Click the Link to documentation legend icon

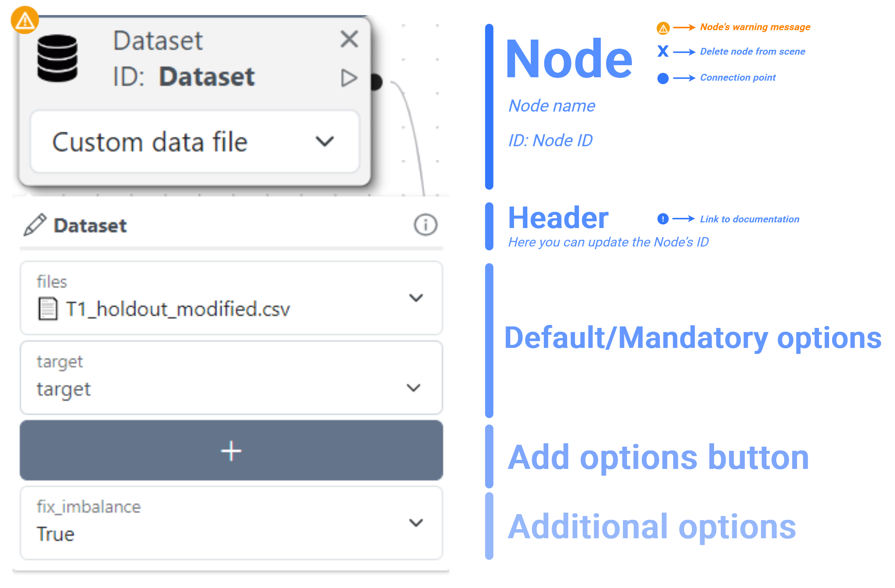(663, 219)
